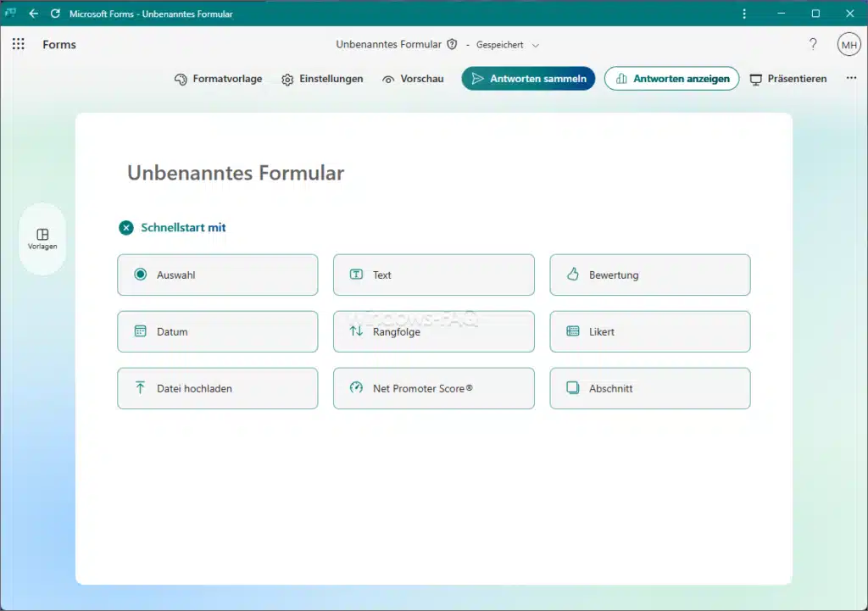Open the Vorlagen side panel
868x611 pixels.
(x=42, y=239)
